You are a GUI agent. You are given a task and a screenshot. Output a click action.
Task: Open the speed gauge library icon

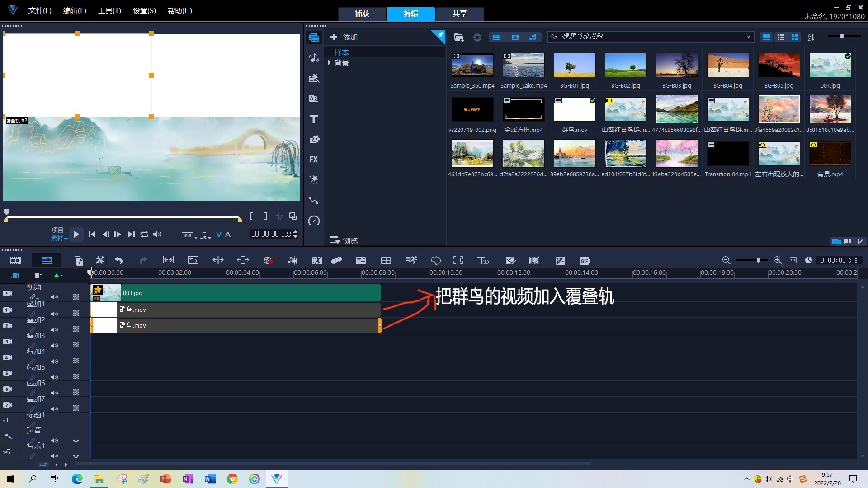coord(314,221)
